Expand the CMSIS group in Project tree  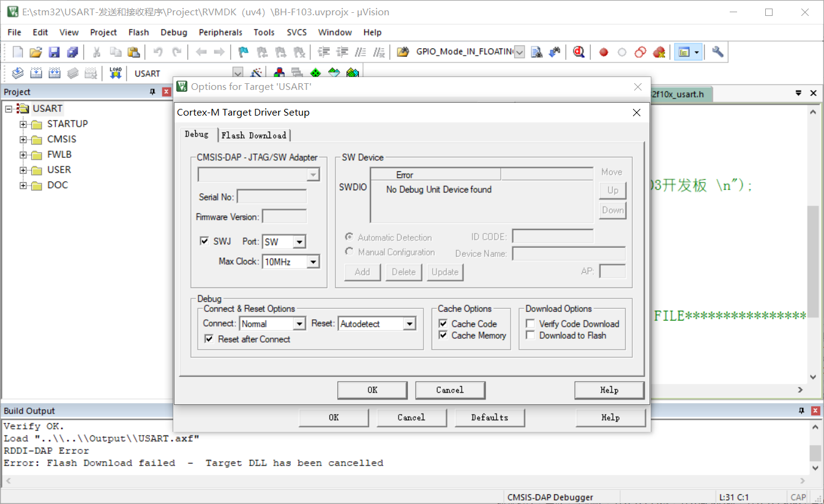(23, 139)
